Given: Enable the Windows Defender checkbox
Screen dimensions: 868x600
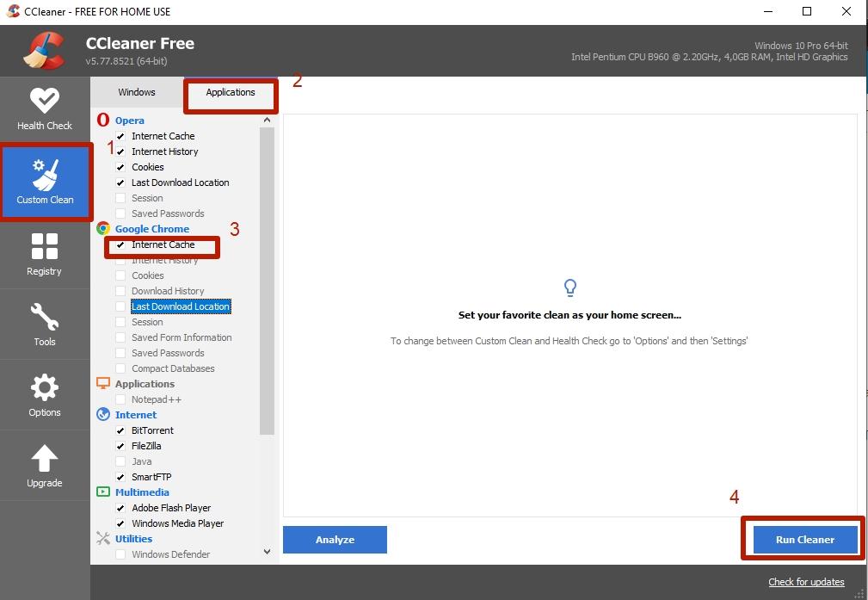Looking at the screenshot, I should (120, 554).
